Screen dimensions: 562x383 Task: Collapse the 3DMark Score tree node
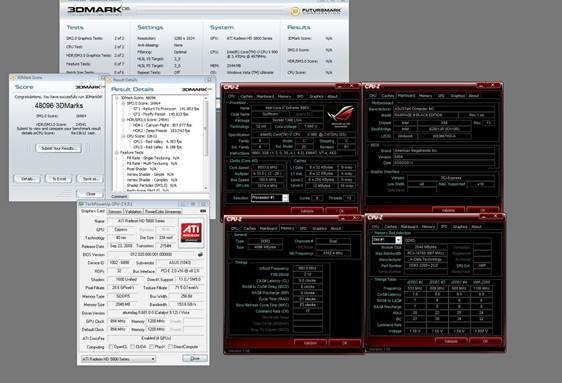point(117,98)
